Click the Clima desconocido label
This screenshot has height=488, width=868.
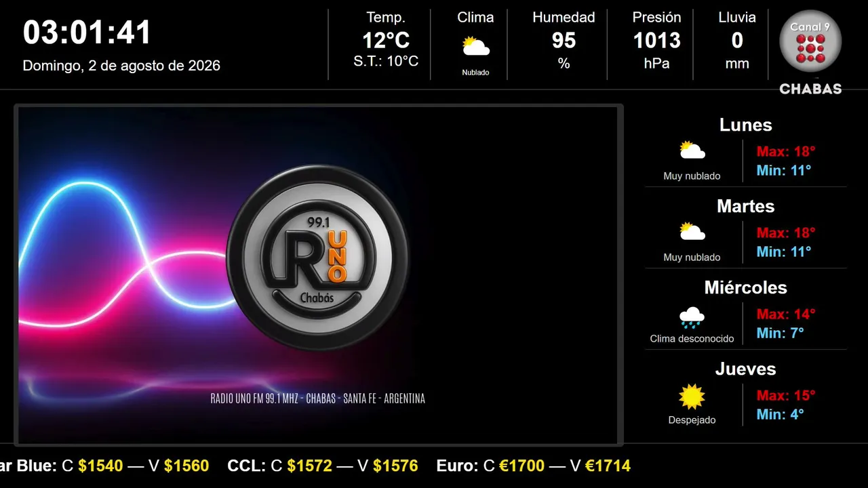(692, 338)
